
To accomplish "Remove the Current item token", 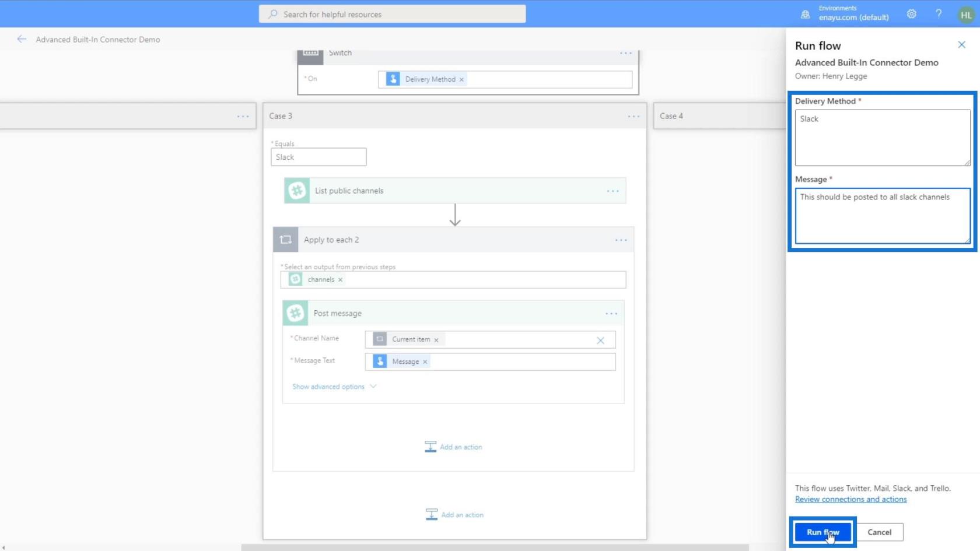I will (436, 340).
